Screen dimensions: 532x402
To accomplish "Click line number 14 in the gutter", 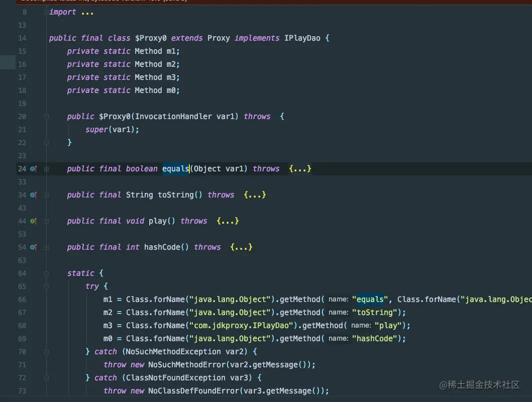I will 22,38.
